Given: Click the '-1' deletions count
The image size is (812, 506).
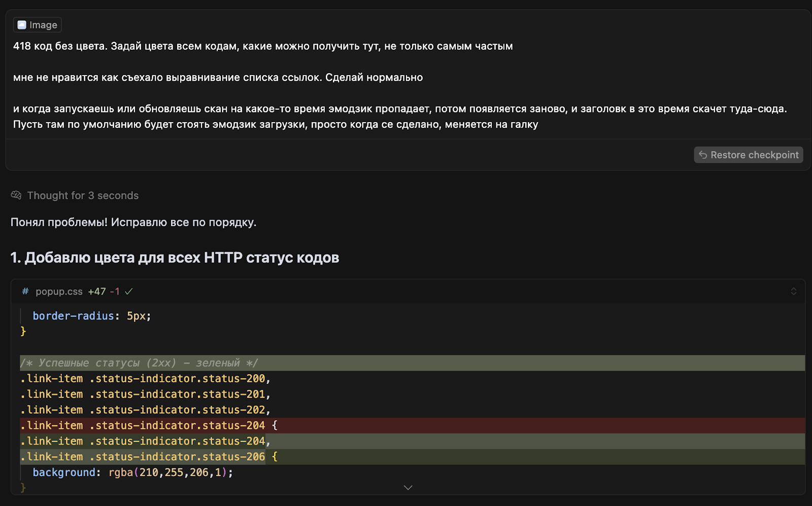Looking at the screenshot, I should tap(115, 292).
